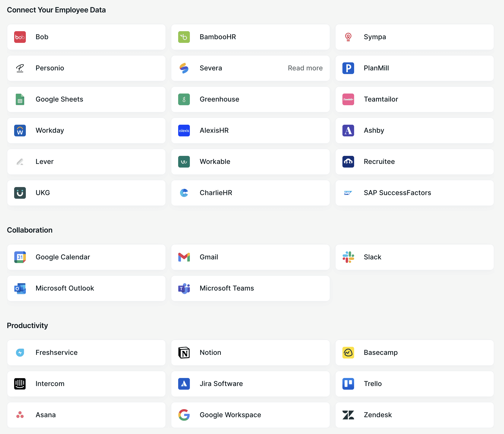Click the Zendesk logo icon
This screenshot has width=504, height=434.
348,415
